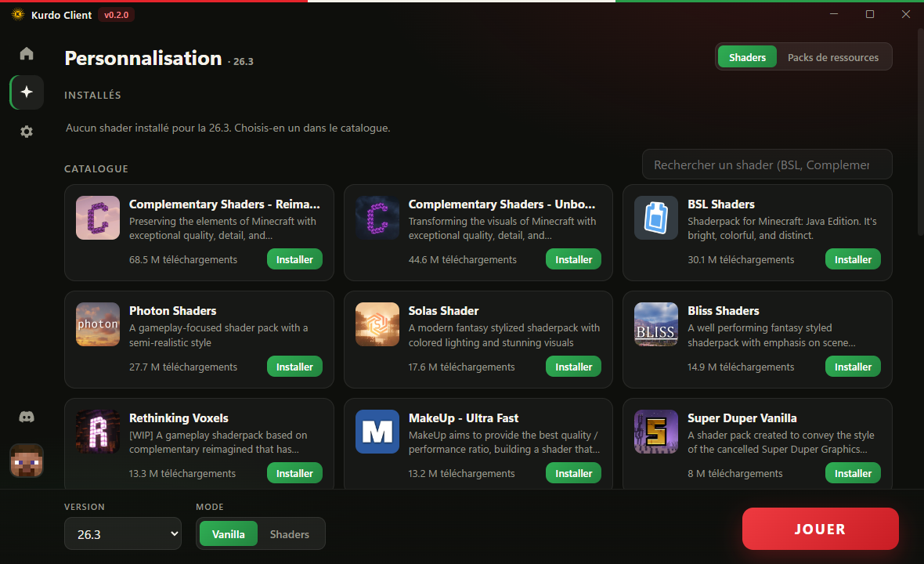Click the Photon Shaders thumbnail

(x=98, y=324)
